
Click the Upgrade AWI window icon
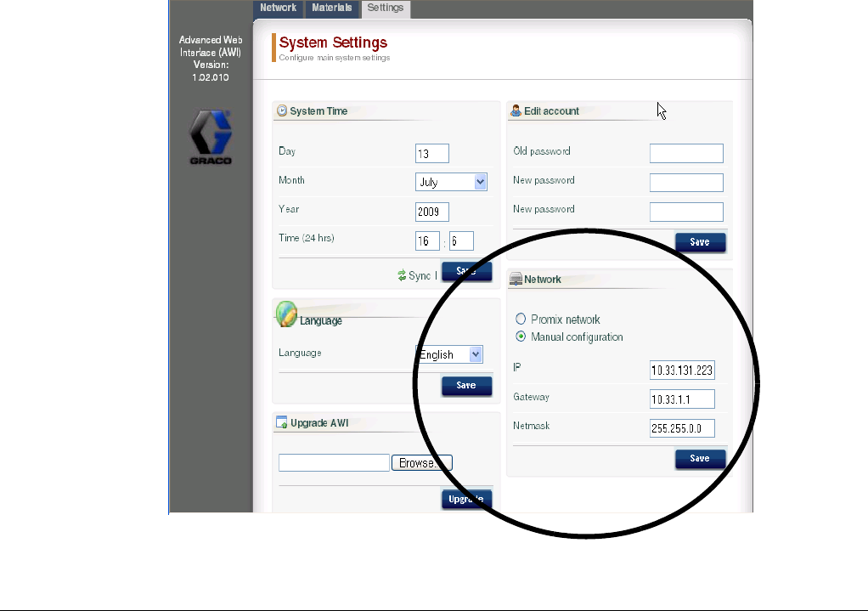click(282, 422)
